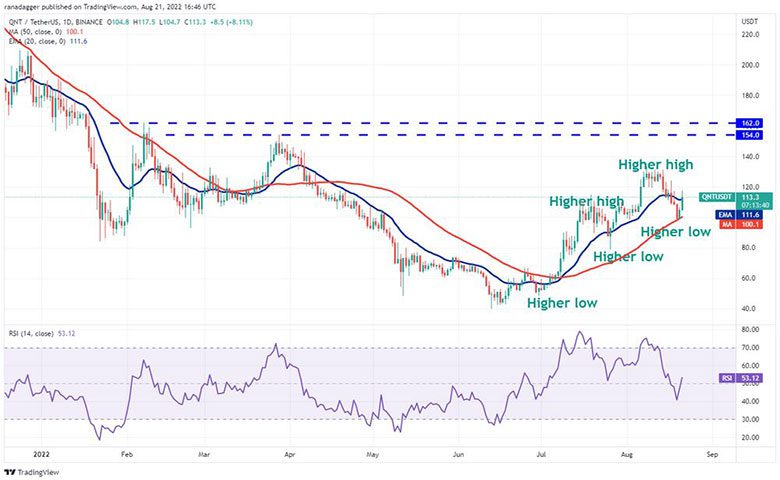
Task: Click the 60.0 price axis value
Action: 750,278
